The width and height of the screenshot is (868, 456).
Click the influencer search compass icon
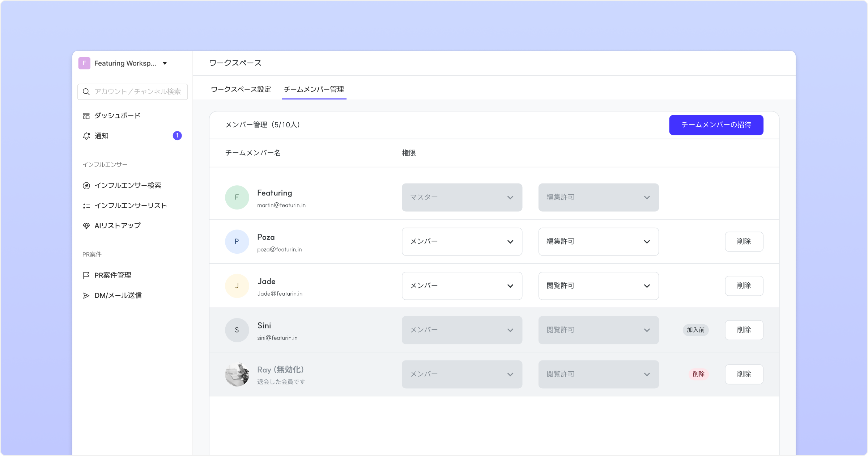pyautogui.click(x=86, y=186)
